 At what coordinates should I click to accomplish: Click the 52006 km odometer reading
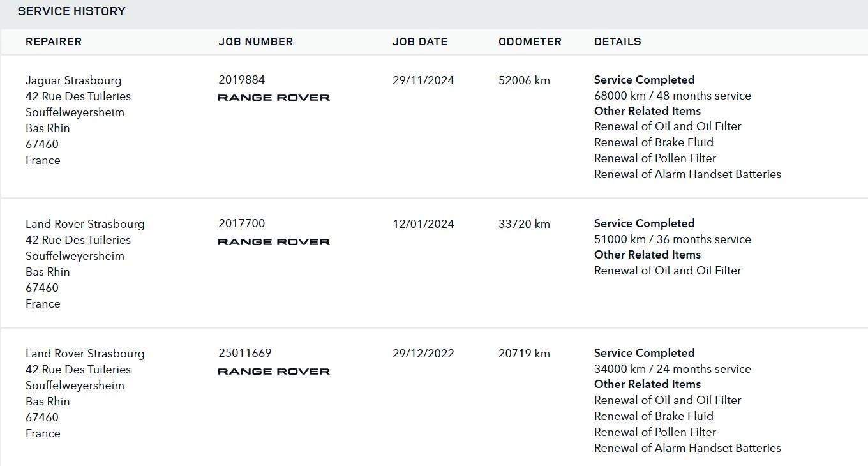pos(524,80)
